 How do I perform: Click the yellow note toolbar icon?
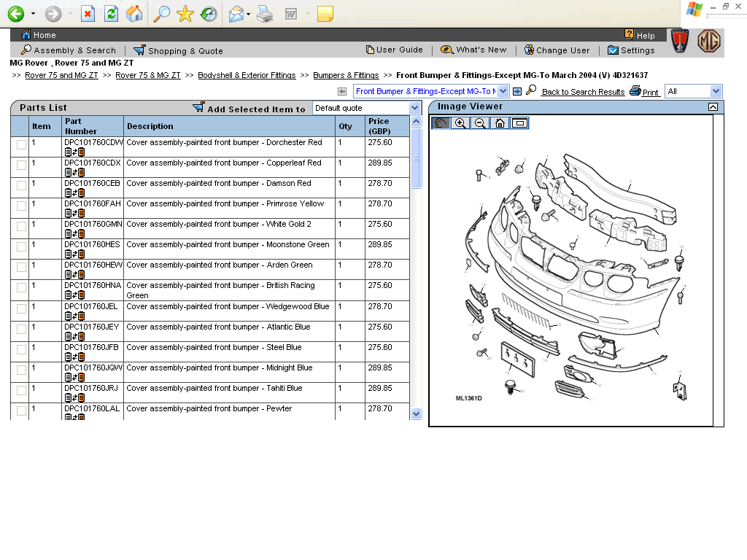pos(325,14)
